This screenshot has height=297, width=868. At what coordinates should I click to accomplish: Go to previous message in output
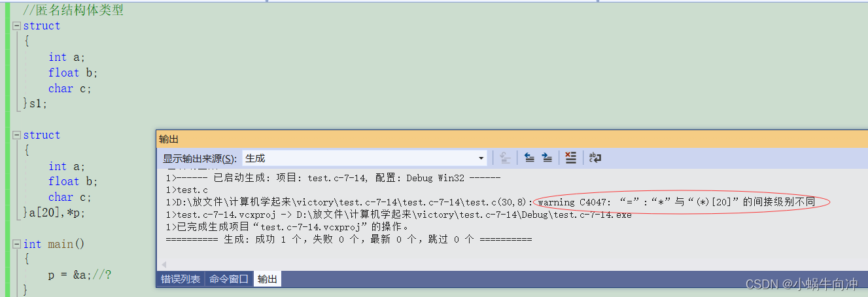point(530,158)
